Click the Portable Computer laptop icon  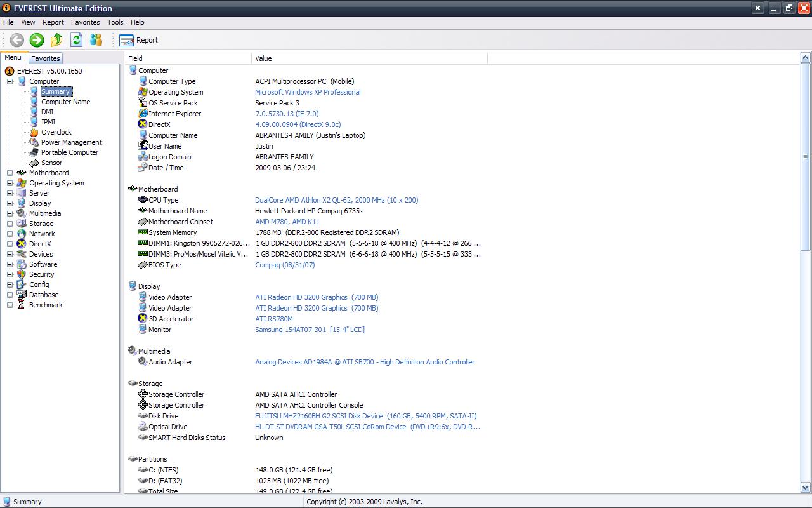click(34, 152)
